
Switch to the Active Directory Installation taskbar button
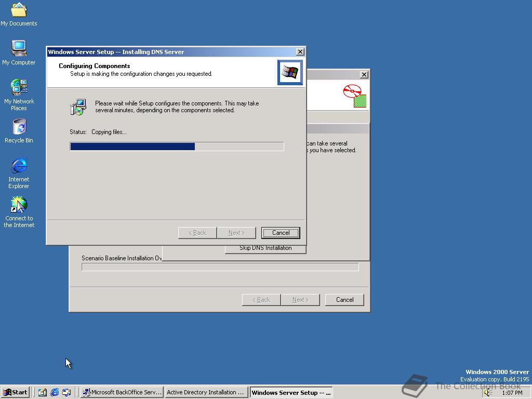coord(206,392)
